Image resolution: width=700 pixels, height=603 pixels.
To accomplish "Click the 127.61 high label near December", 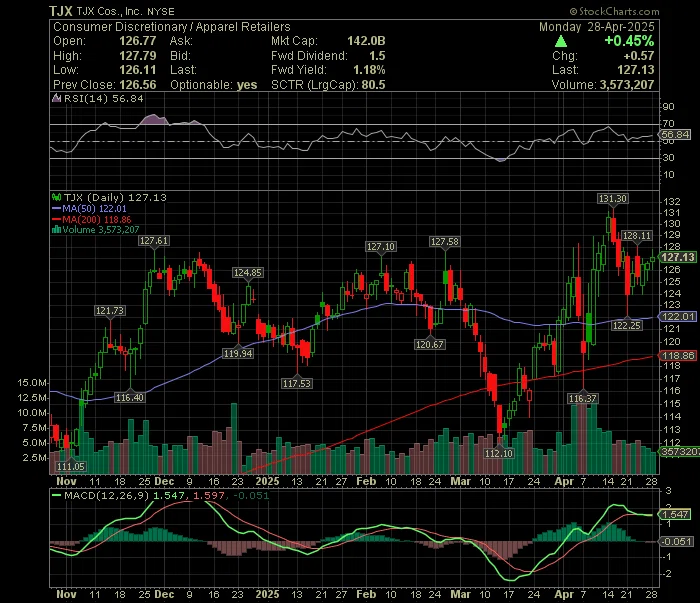I will pyautogui.click(x=154, y=241).
